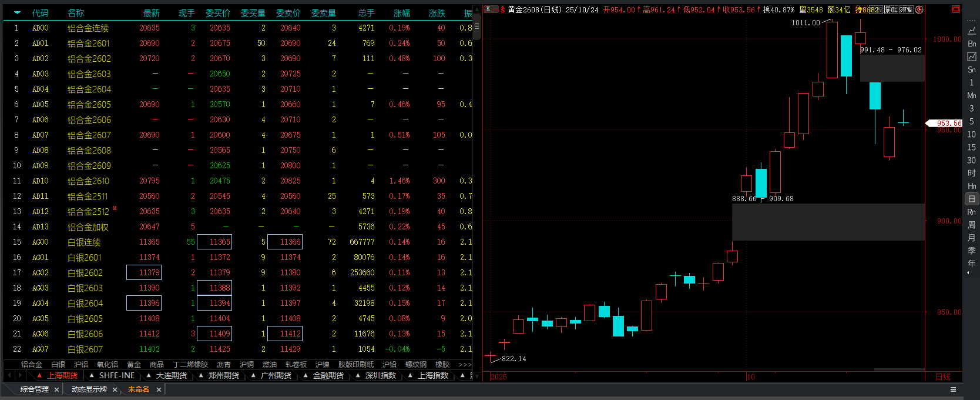
Task: Close the 动态显示牌 tab
Action: tap(115, 389)
